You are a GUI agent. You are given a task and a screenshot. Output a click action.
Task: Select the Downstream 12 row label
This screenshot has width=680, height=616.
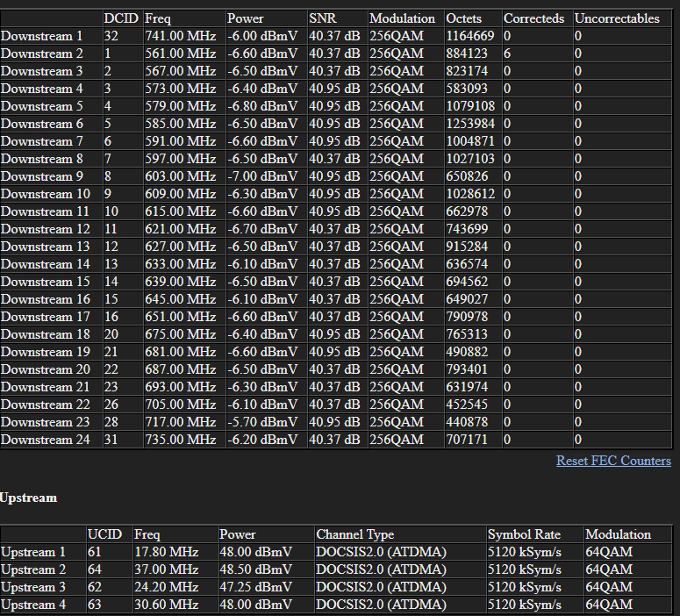tap(45, 229)
